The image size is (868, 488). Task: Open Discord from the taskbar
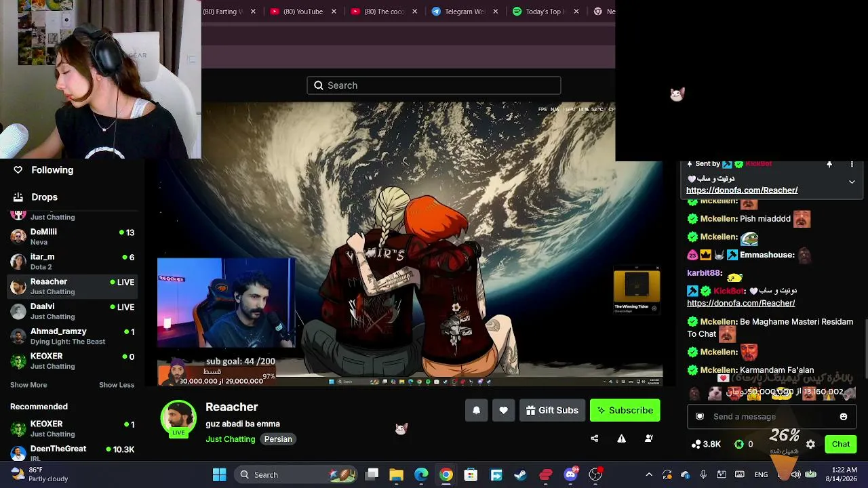click(570, 474)
